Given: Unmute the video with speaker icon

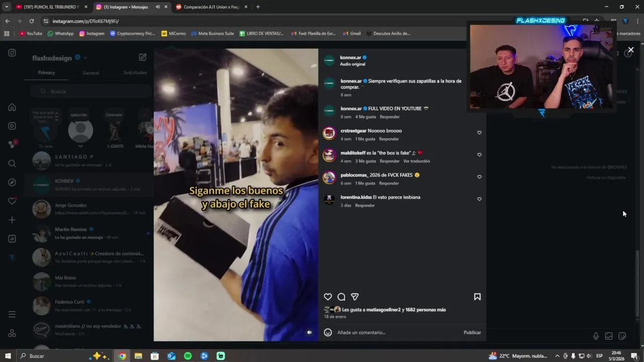Looking at the screenshot, I should coord(309,332).
